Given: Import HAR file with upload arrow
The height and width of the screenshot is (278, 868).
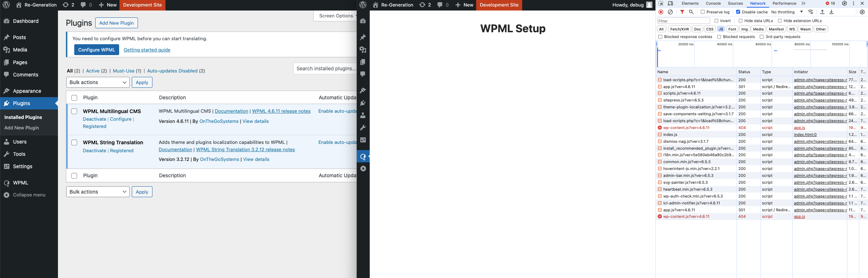Looking at the screenshot, I should pos(822,12).
